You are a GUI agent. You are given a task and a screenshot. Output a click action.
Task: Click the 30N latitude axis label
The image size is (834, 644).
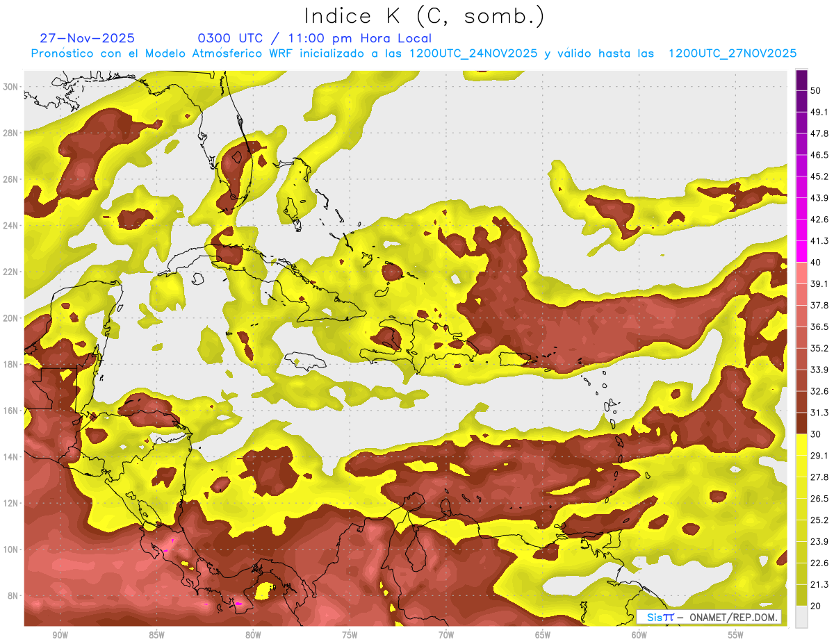pyautogui.click(x=10, y=87)
